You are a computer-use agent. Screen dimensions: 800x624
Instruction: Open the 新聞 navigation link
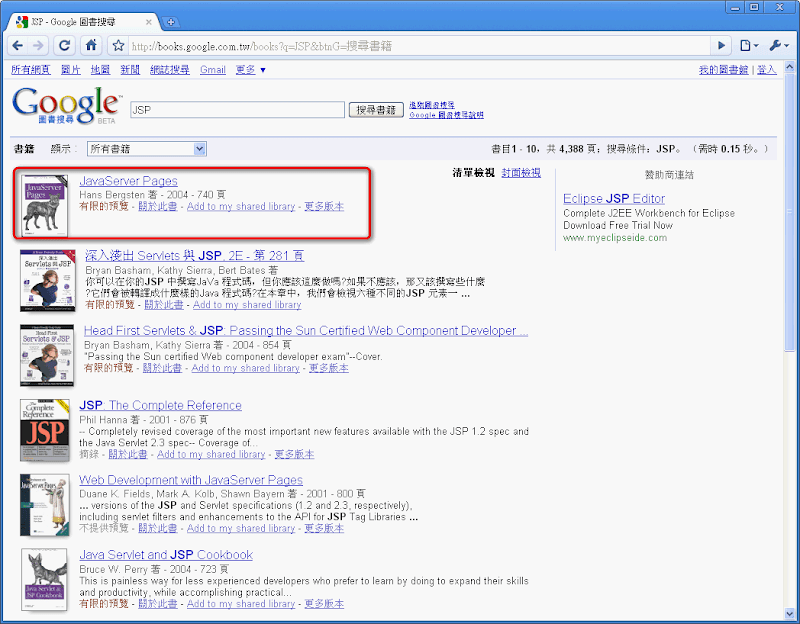130,70
